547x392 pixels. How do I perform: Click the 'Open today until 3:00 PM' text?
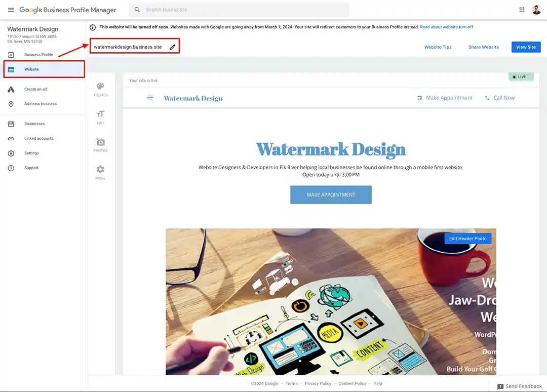(331, 175)
